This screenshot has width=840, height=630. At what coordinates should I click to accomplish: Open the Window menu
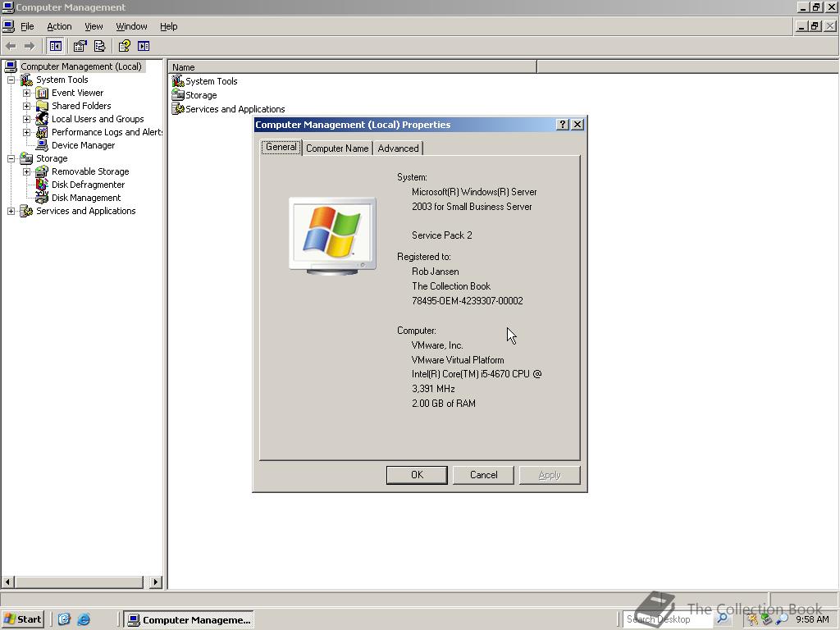click(132, 26)
